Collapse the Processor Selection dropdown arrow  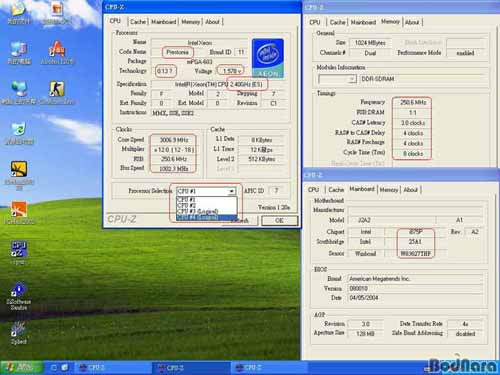(x=232, y=191)
